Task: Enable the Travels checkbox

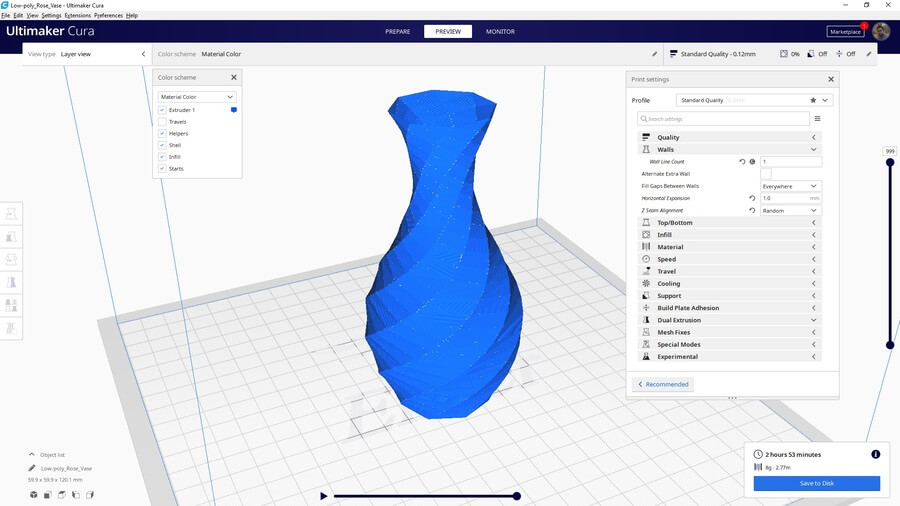Action: pos(162,122)
